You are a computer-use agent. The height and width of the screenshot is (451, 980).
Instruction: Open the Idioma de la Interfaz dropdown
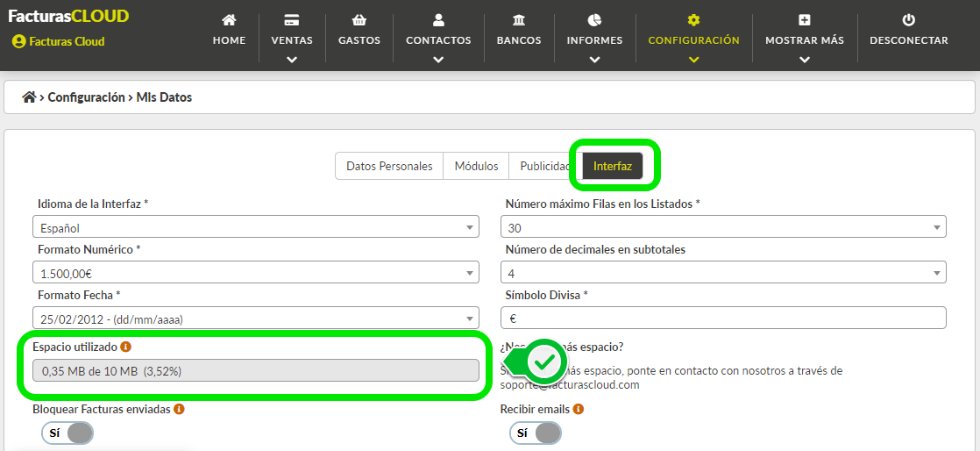click(256, 226)
